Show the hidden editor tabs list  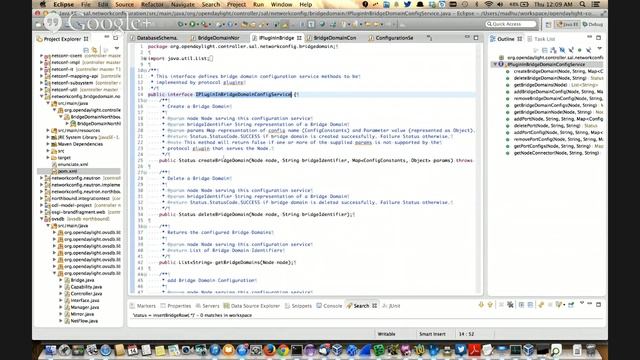pyautogui.click(x=429, y=38)
